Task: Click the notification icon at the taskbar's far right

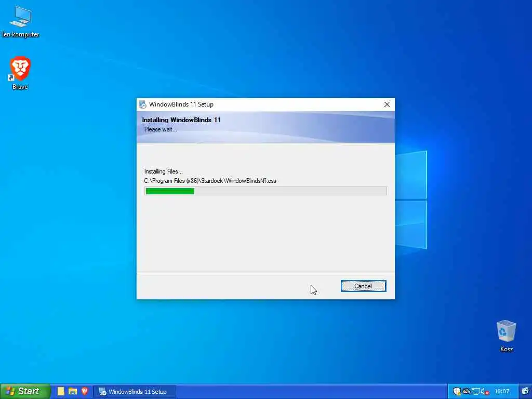Action: tap(525, 391)
